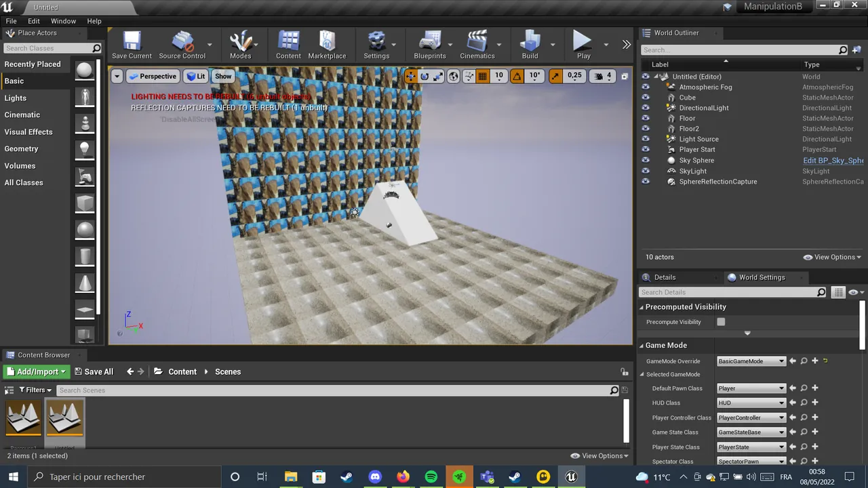Select the rotate gizmo mode in the viewport
The width and height of the screenshot is (868, 488).
tap(425, 76)
